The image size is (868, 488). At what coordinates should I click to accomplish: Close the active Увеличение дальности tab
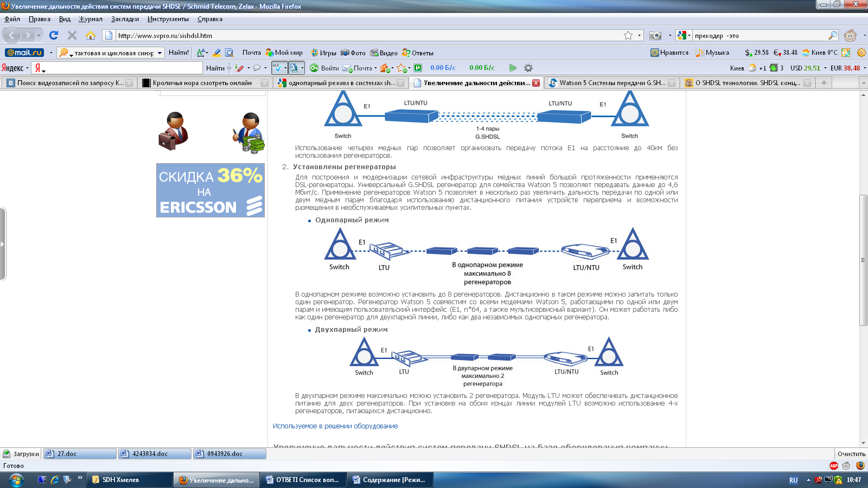536,83
